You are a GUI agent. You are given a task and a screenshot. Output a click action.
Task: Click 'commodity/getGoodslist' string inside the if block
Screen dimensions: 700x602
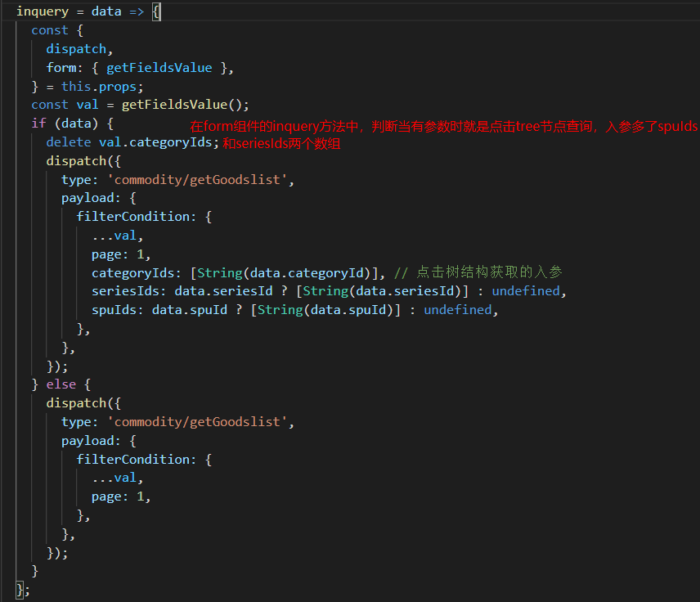197,179
